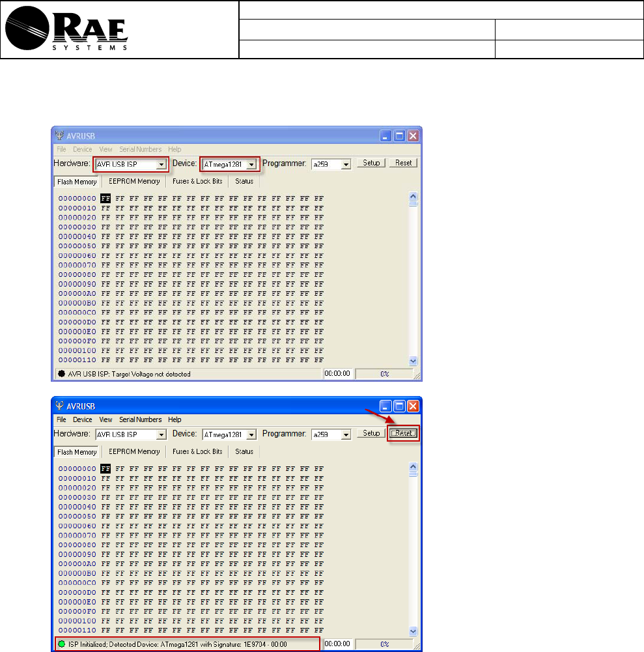
Task: Open Status tab in upper window
Action: [244, 181]
